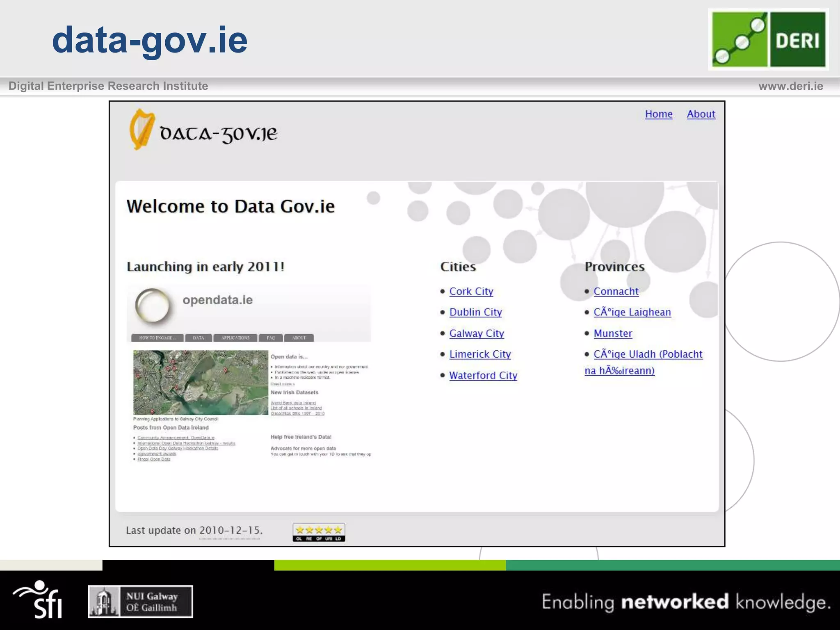Screen dimensions: 840x630
Task: Click the opendata.ie site title text
Action: tap(218, 300)
